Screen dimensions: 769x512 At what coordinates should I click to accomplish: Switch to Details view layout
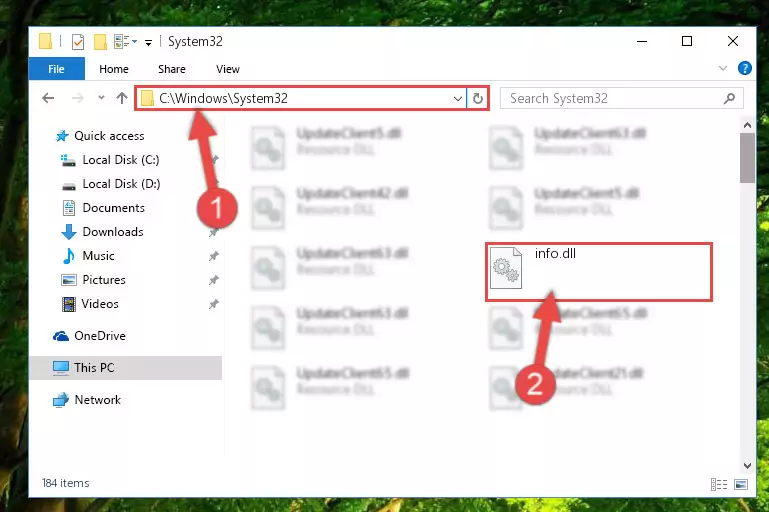click(718, 485)
